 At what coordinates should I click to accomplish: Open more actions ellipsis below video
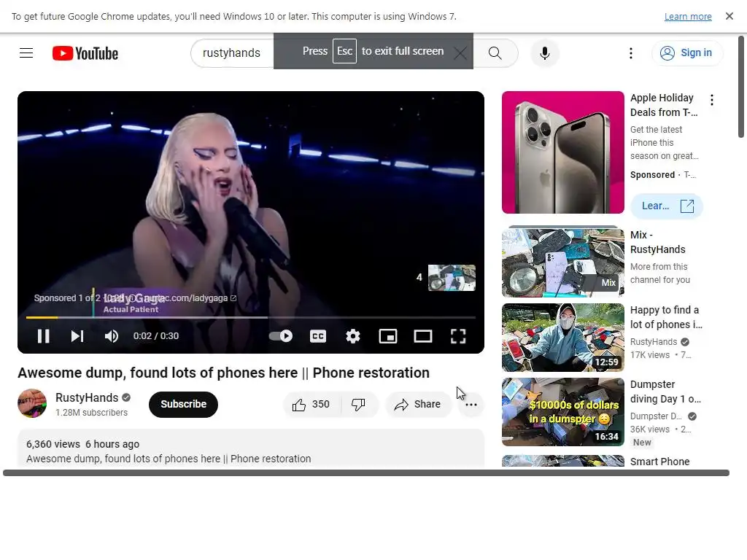[471, 405]
